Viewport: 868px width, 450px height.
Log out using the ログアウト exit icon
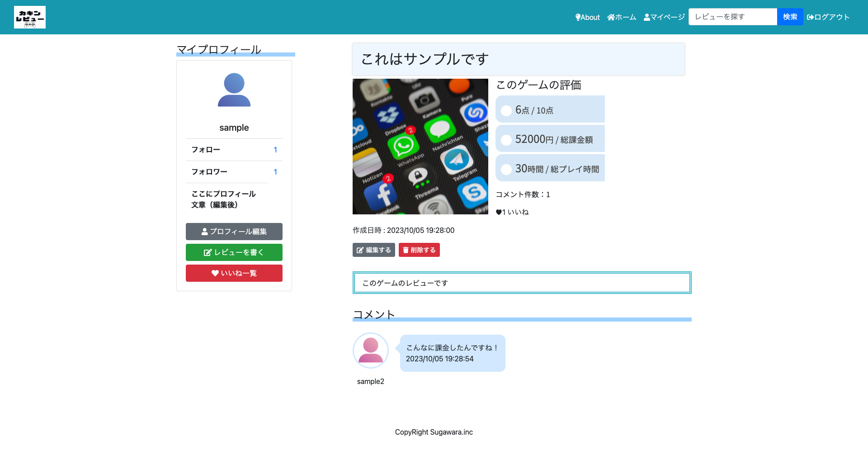[810, 17]
